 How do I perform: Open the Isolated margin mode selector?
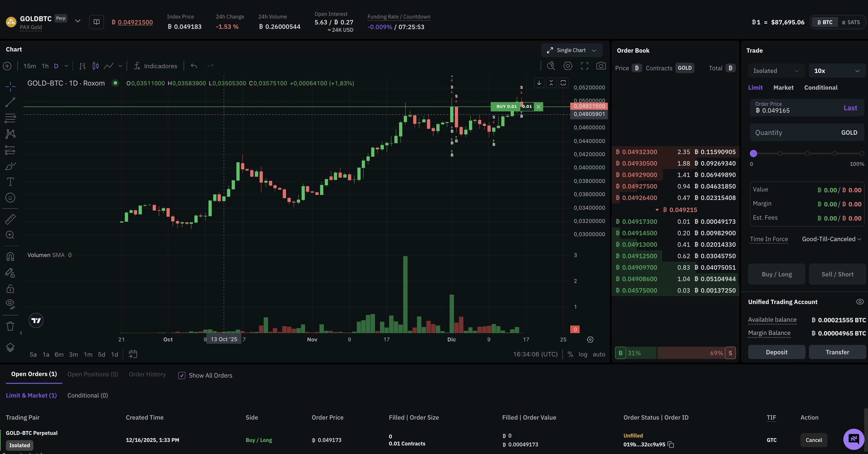pos(776,71)
